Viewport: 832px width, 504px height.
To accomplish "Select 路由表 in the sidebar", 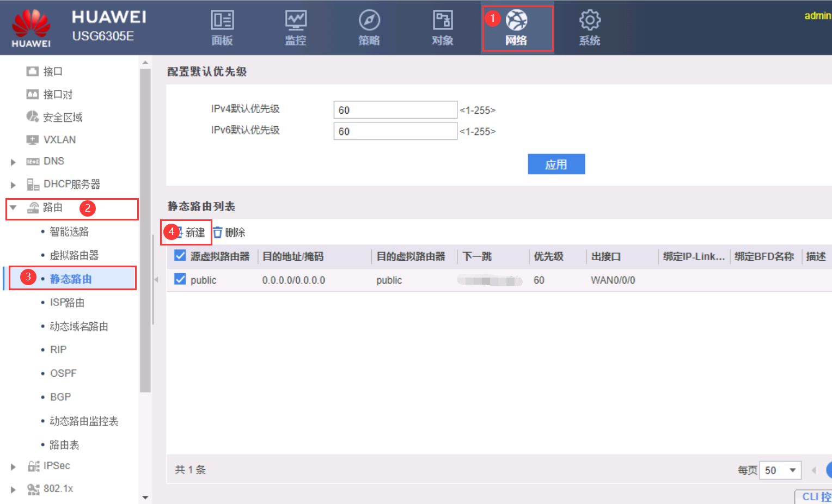I will (64, 445).
